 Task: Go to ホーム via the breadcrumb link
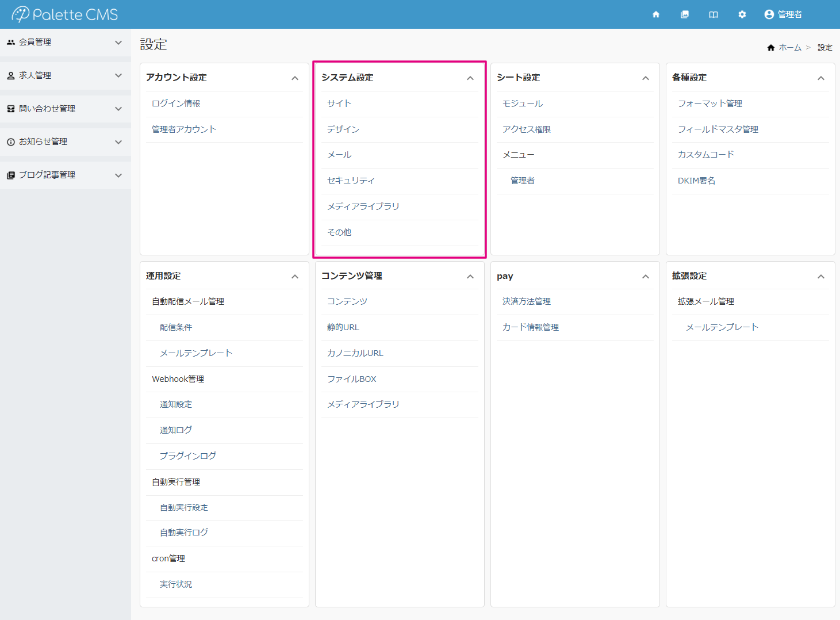coord(790,48)
